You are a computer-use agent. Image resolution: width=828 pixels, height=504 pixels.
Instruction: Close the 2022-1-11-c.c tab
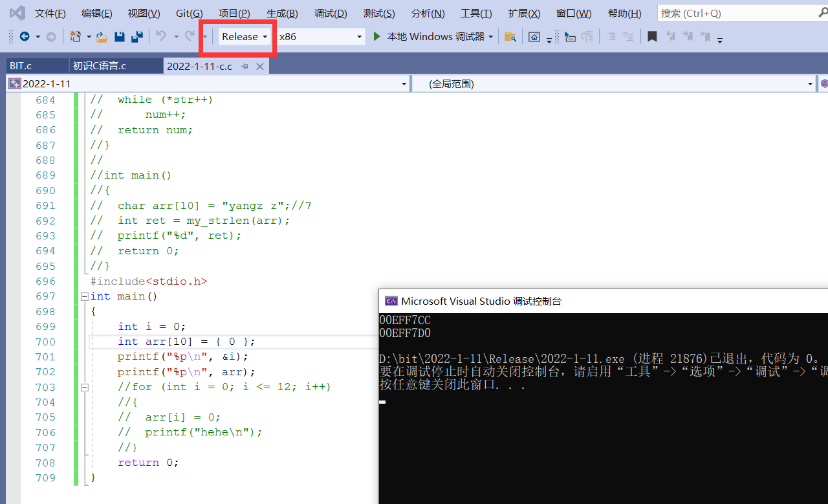pyautogui.click(x=260, y=67)
